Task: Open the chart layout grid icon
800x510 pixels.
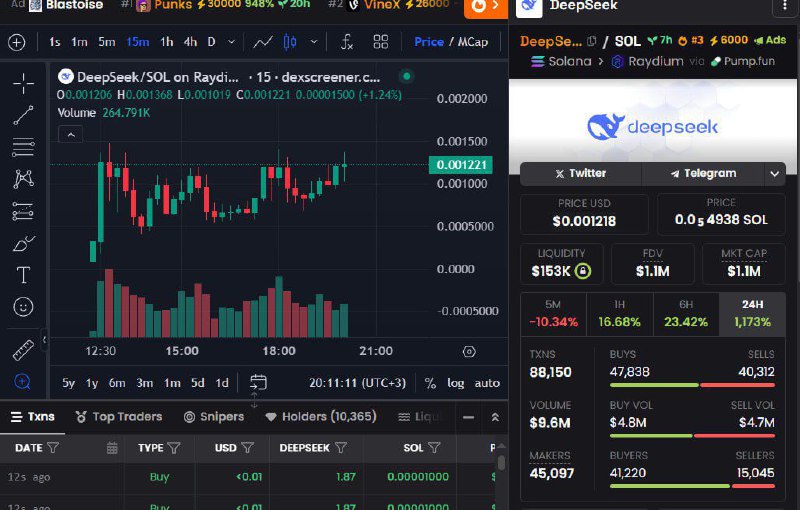Action: point(381,42)
